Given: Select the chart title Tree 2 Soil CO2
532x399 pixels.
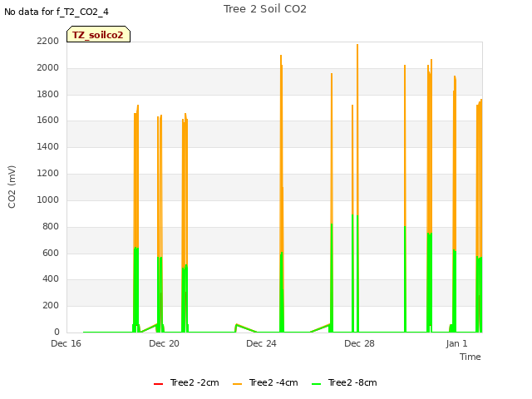Looking at the screenshot, I should click(x=265, y=9).
